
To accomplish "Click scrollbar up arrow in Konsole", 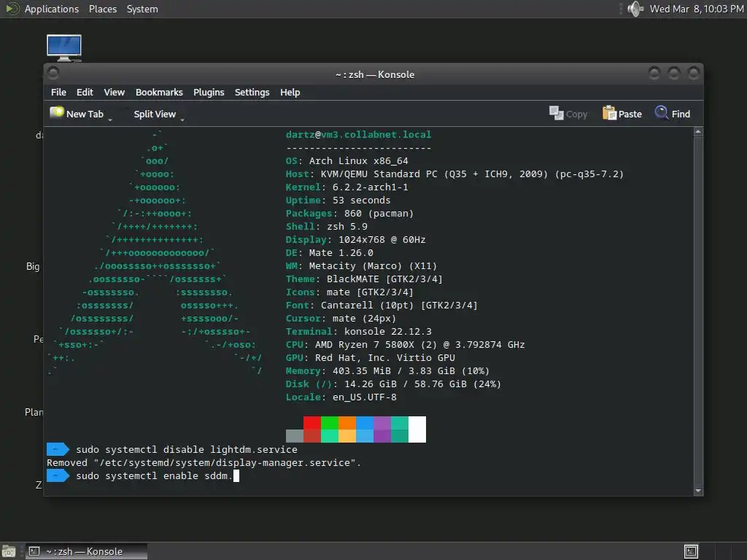I will 698,132.
